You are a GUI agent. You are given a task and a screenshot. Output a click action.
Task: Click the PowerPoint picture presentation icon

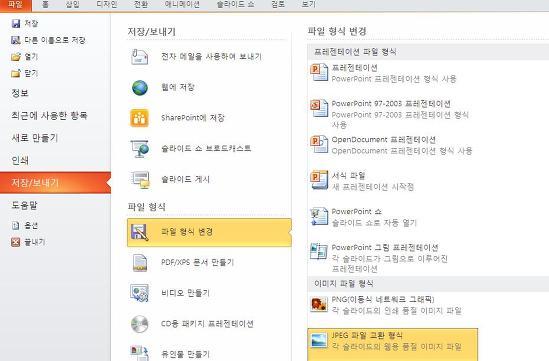[319, 252]
